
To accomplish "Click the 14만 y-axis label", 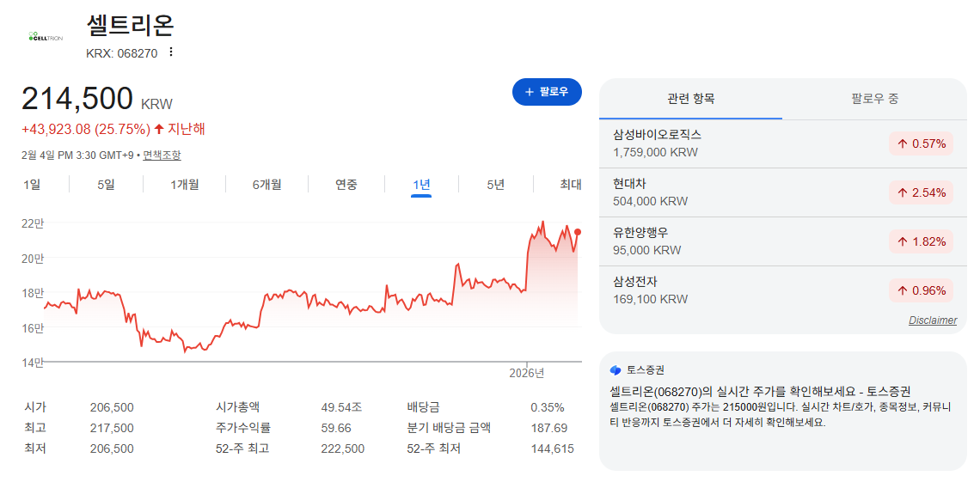I will [32, 362].
